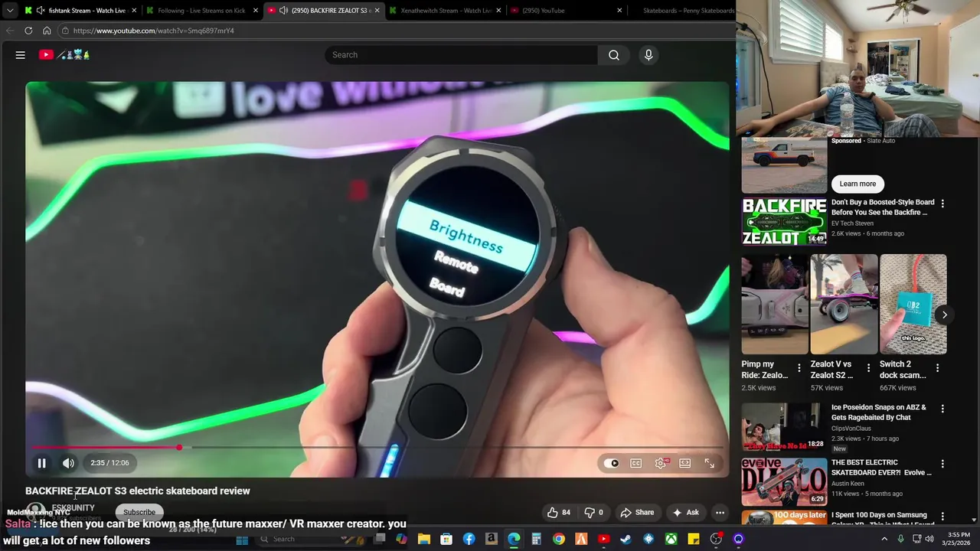Open Facebook from taskbar
This screenshot has height=551, width=980.
point(469,540)
